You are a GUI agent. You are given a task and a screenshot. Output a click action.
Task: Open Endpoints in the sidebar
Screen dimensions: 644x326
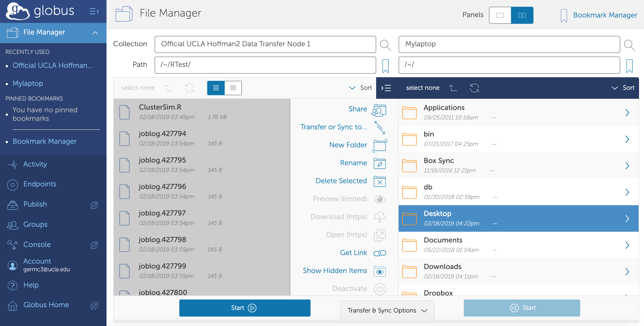40,184
